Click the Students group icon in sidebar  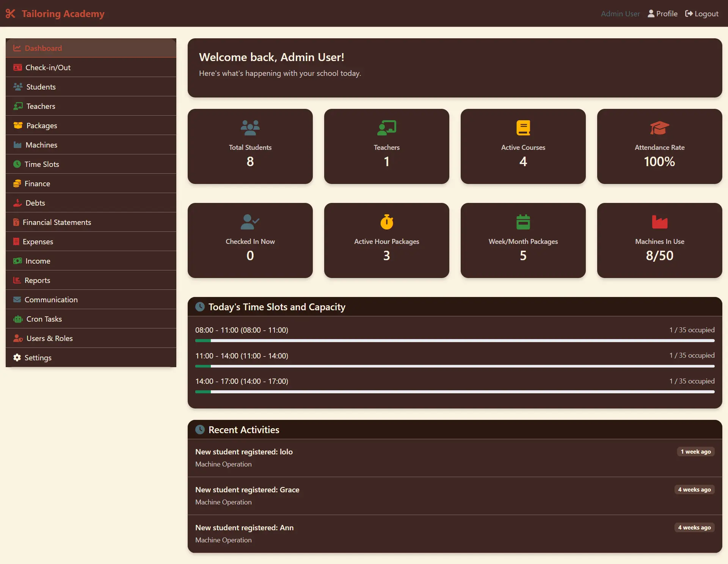coord(18,87)
